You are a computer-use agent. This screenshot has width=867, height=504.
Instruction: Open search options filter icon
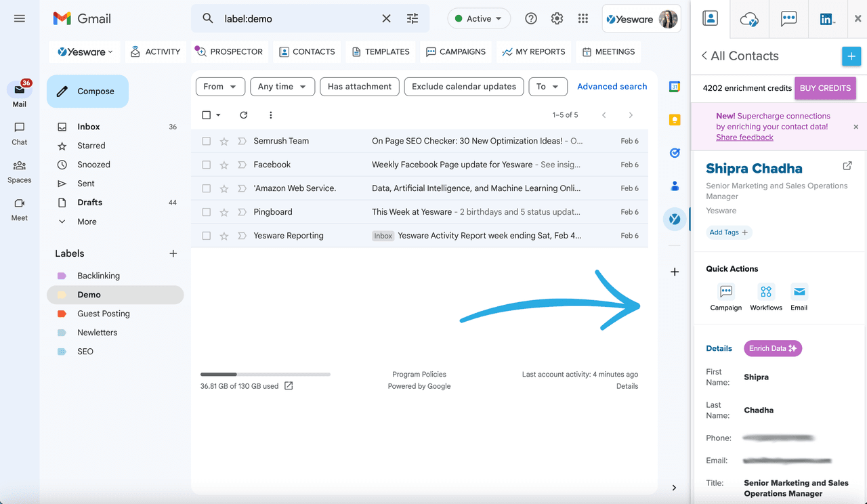click(x=413, y=18)
